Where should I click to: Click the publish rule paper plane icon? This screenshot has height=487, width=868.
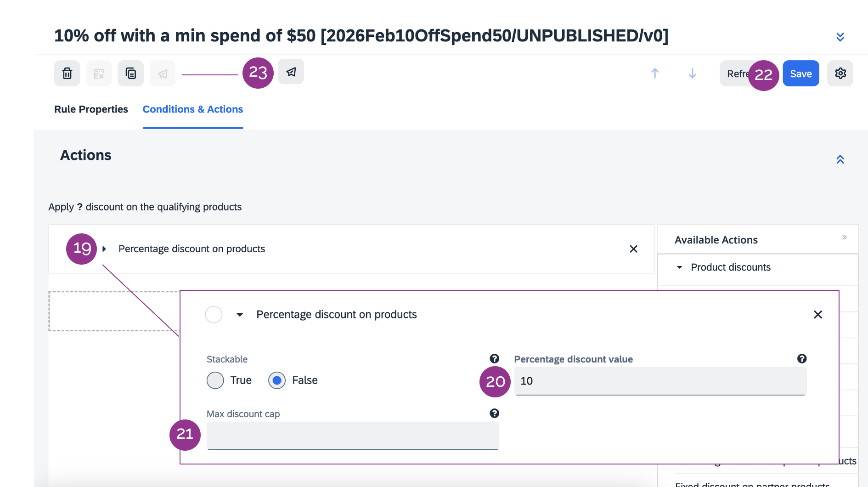tap(291, 72)
